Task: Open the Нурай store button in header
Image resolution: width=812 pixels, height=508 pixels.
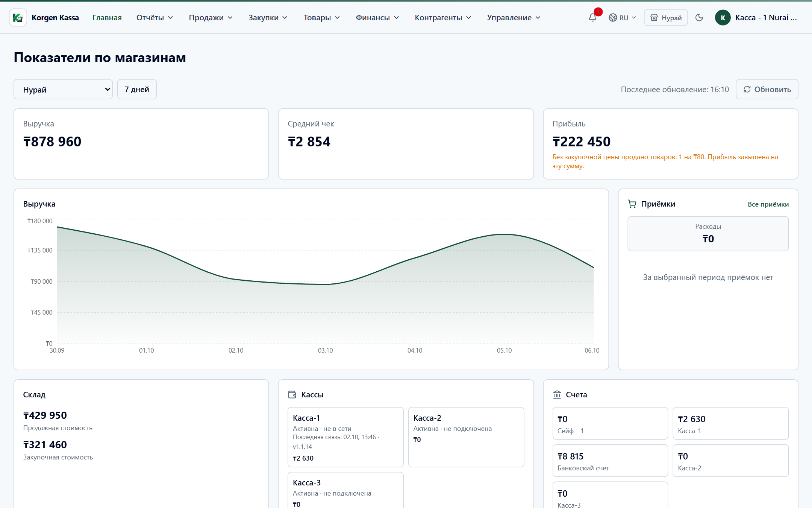Action: 666,18
